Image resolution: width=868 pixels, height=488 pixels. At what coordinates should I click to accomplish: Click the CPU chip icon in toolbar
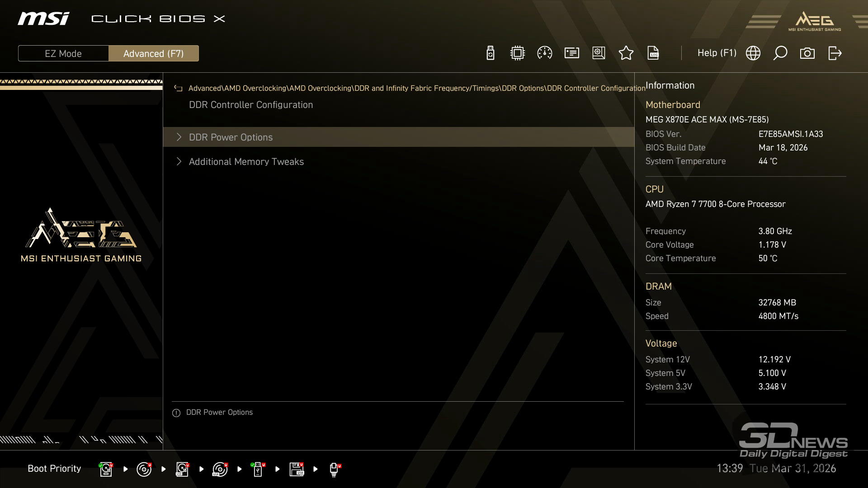(517, 53)
